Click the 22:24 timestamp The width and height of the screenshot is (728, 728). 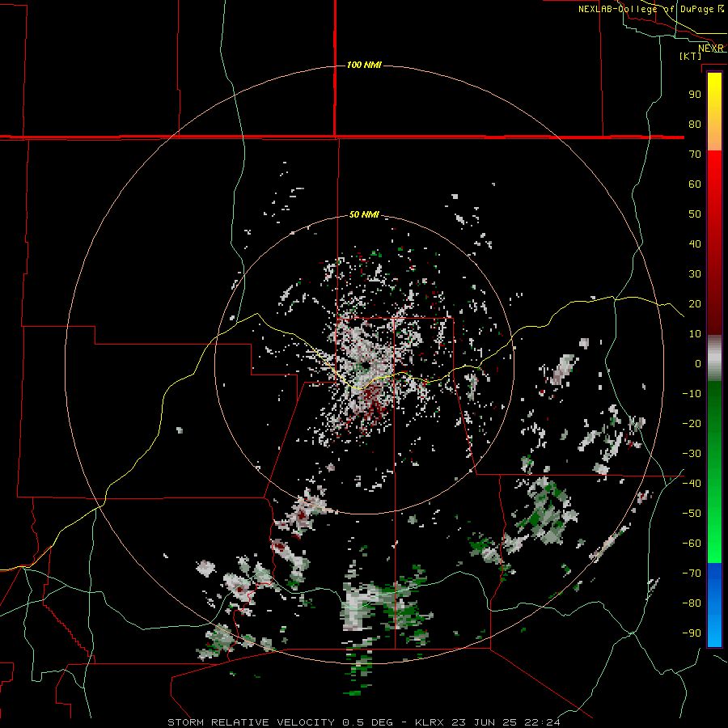[x=542, y=722]
